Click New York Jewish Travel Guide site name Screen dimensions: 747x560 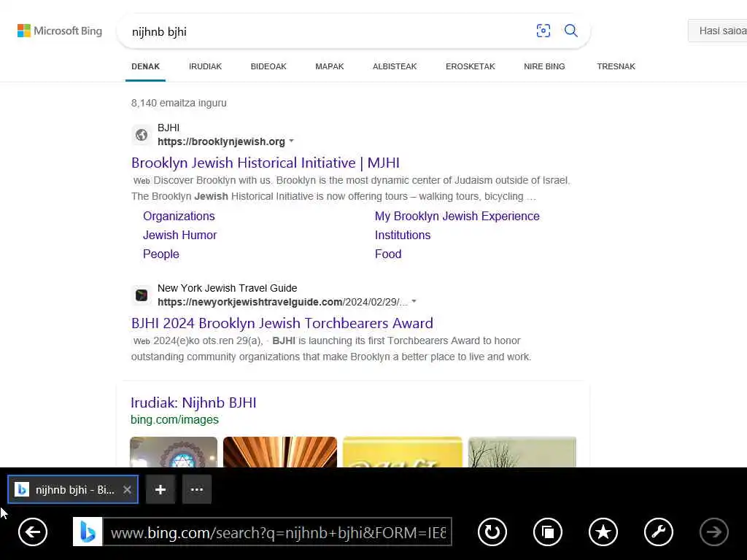tap(228, 288)
